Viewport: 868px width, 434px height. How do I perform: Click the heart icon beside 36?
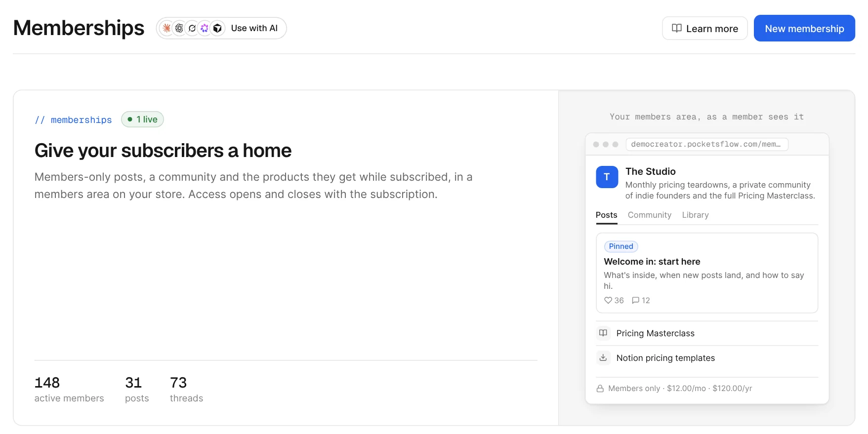coord(608,300)
